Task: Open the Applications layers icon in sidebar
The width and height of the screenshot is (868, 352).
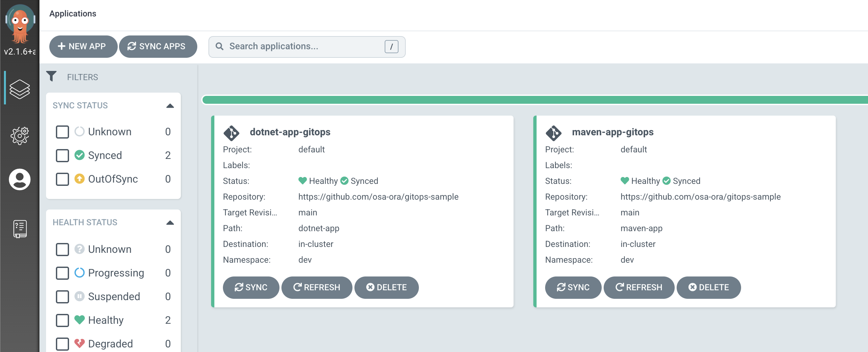Action: pyautogui.click(x=19, y=89)
